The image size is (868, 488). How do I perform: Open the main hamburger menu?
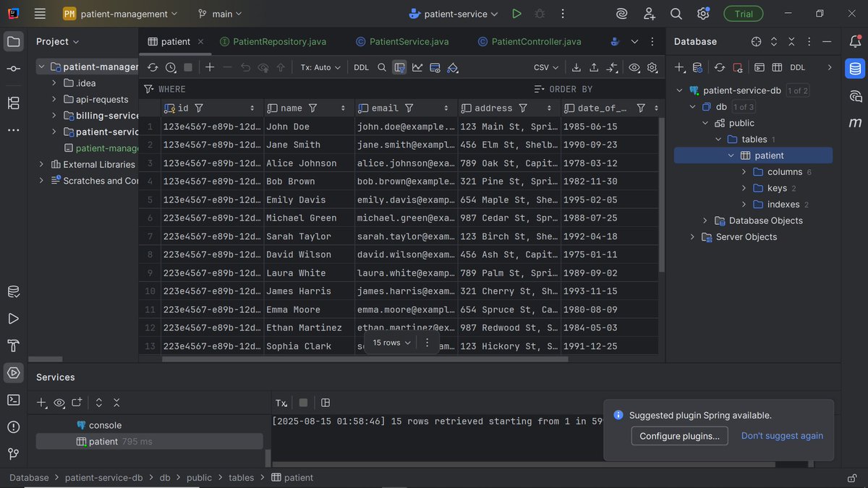40,14
